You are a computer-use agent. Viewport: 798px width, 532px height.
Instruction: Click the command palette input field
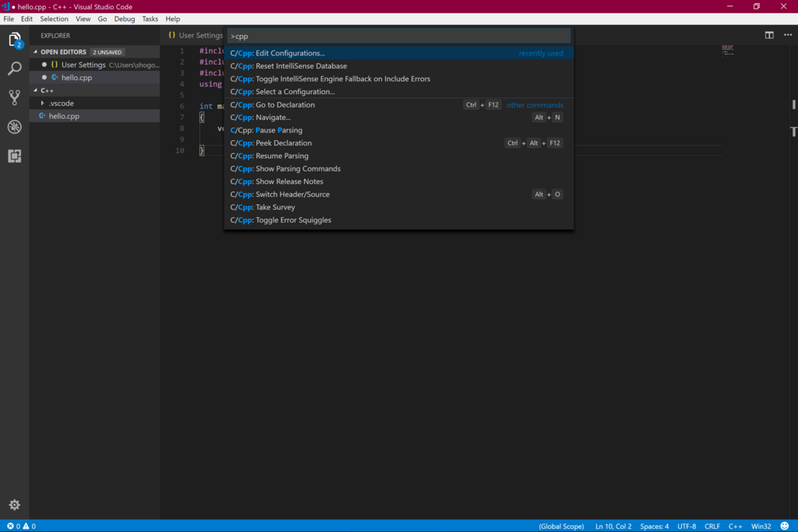(399, 36)
